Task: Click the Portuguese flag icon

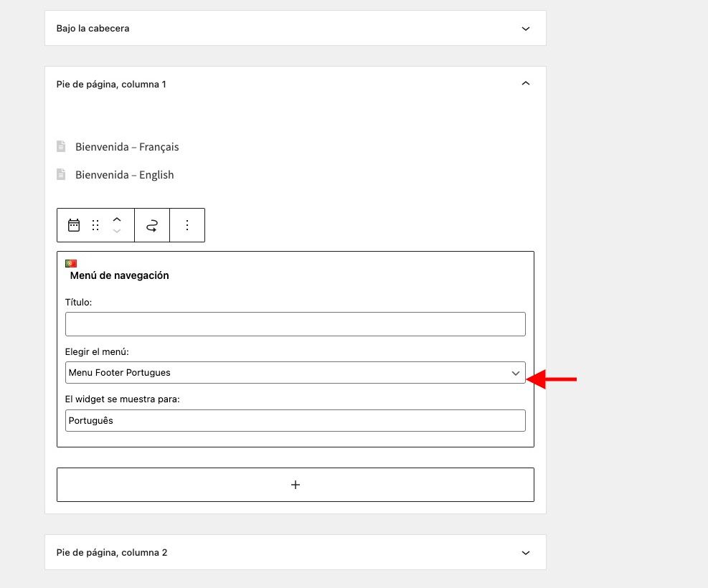Action: point(71,263)
